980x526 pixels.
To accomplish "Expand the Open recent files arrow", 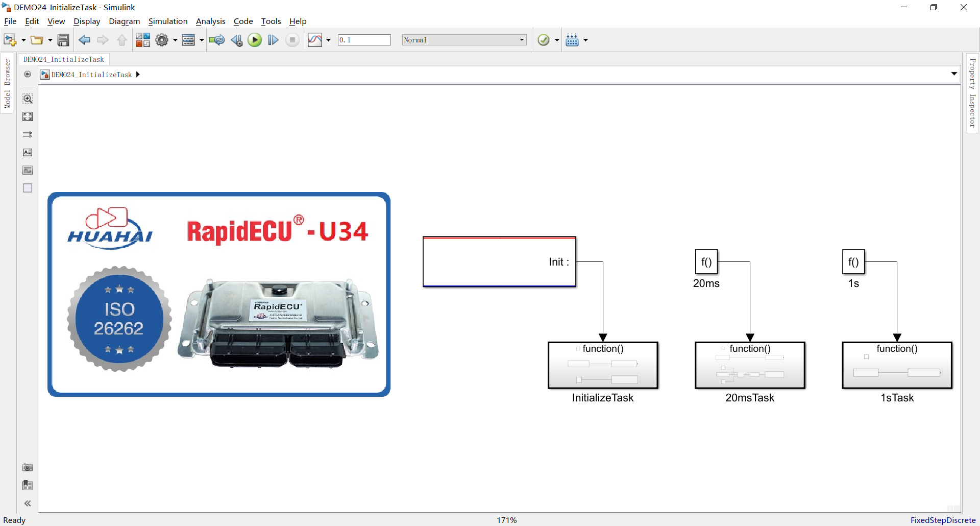I will (50, 40).
